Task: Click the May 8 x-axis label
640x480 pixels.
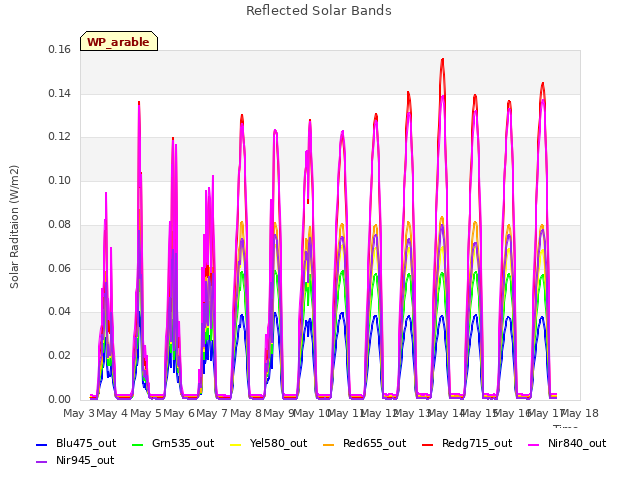Action: pos(246,413)
